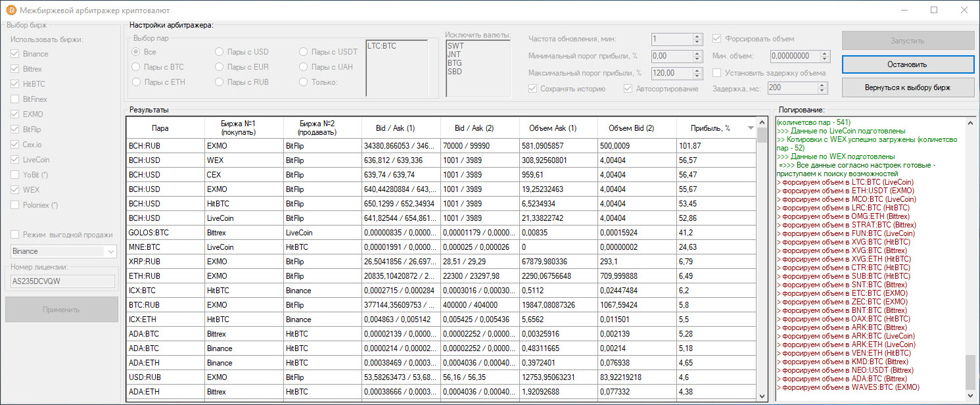
Task: Toggle the EXMO exchange checkbox
Action: coord(14,114)
